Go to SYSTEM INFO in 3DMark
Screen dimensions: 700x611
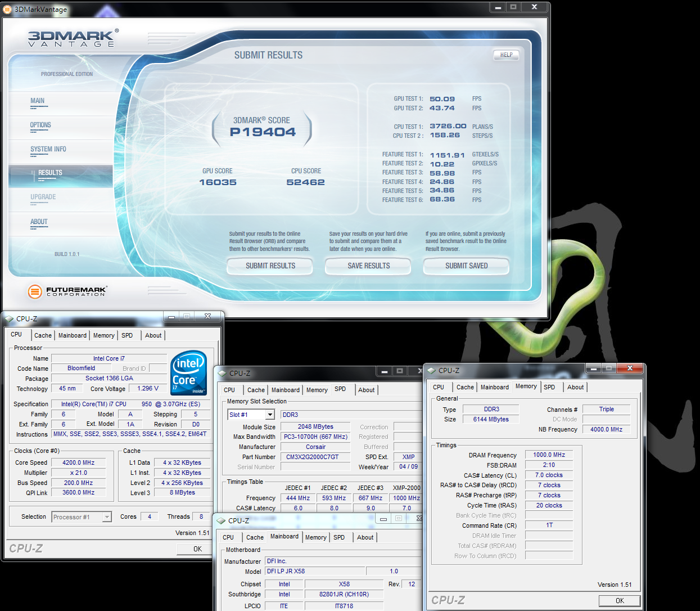tap(48, 150)
